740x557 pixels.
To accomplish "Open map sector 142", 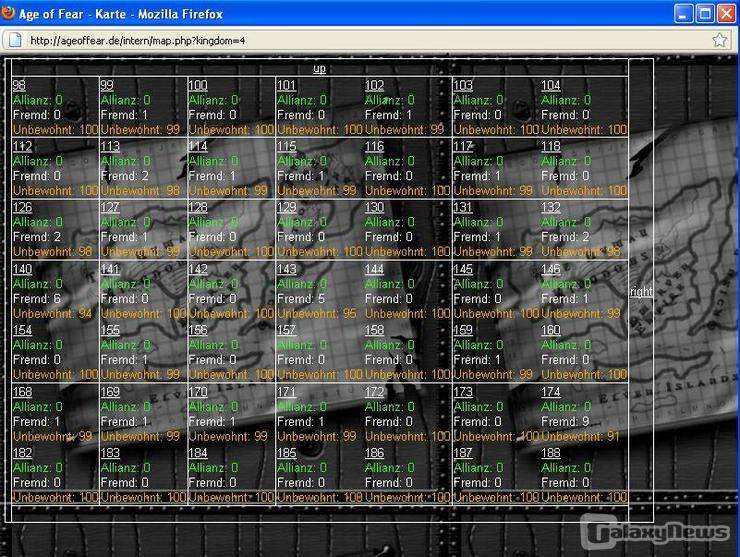I will click(x=198, y=269).
